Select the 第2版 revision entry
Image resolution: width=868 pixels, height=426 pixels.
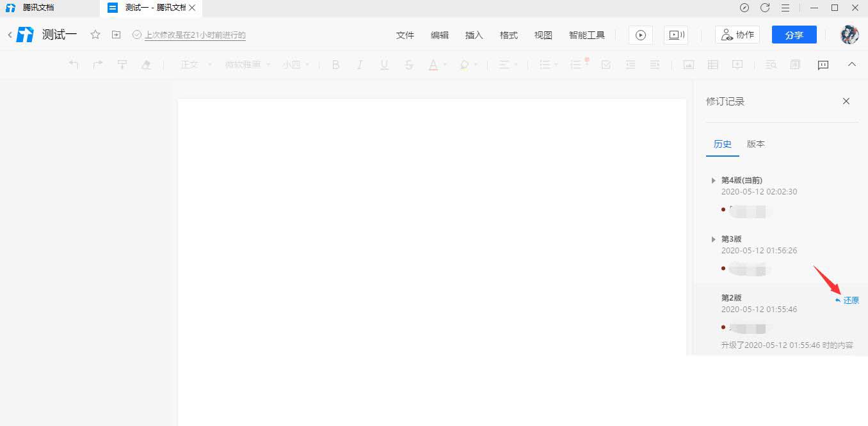[x=780, y=320]
